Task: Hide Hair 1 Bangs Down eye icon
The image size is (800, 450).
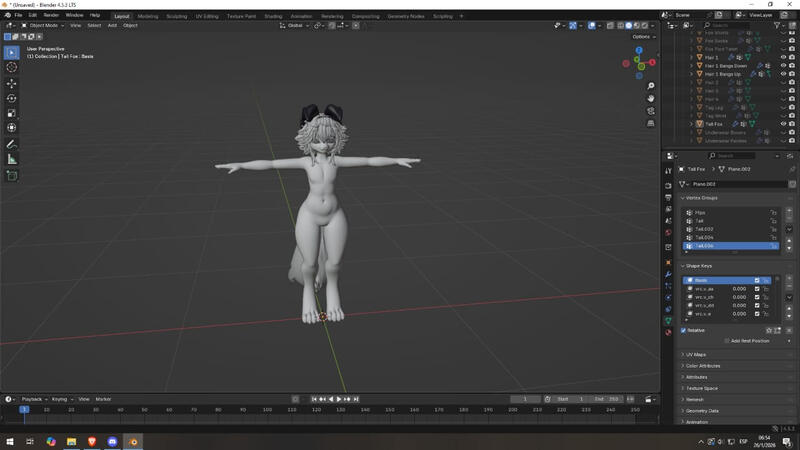Action: point(784,66)
